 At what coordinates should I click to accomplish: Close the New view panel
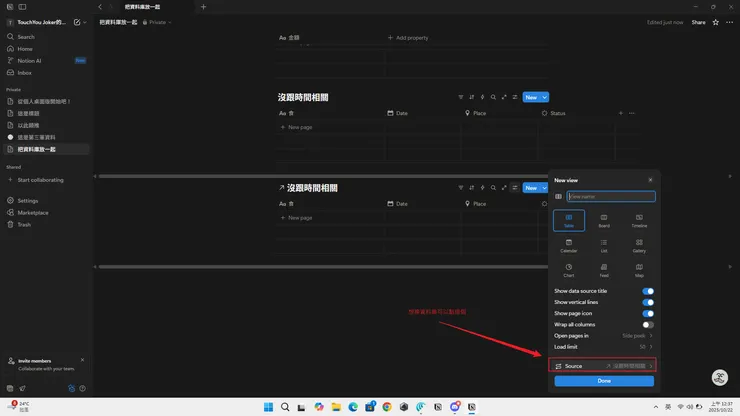(650, 180)
